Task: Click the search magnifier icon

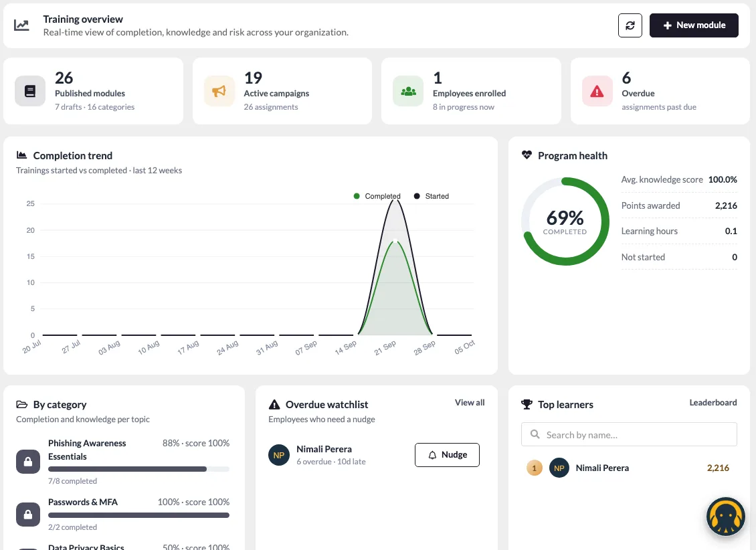Action: [535, 434]
